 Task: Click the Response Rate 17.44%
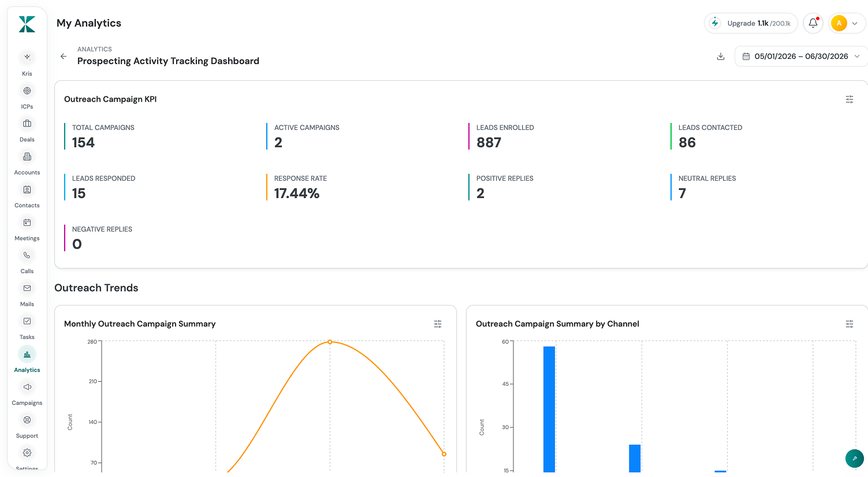[297, 193]
